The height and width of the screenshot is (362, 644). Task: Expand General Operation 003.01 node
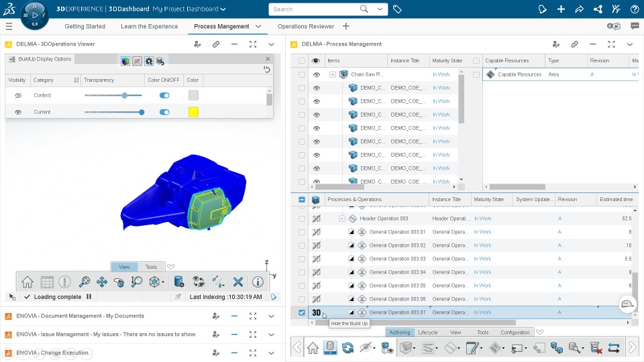pos(351,233)
